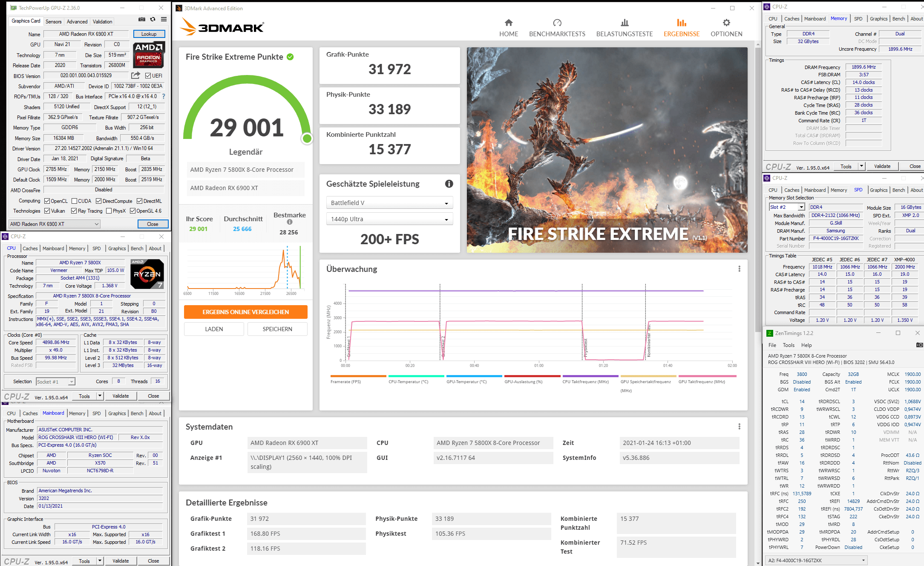Toggle the OpenGL 4.6 checkbox

pyautogui.click(x=132, y=211)
